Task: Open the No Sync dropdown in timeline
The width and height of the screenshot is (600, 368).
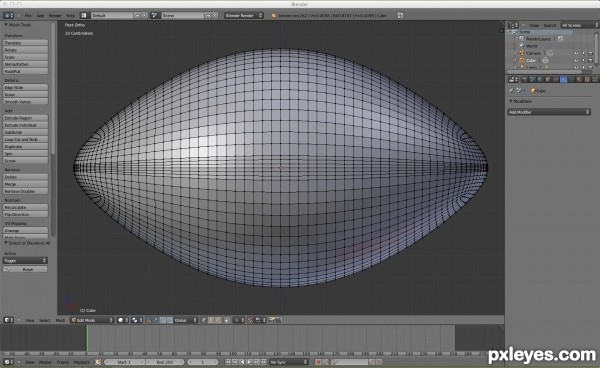Action: tap(289, 362)
